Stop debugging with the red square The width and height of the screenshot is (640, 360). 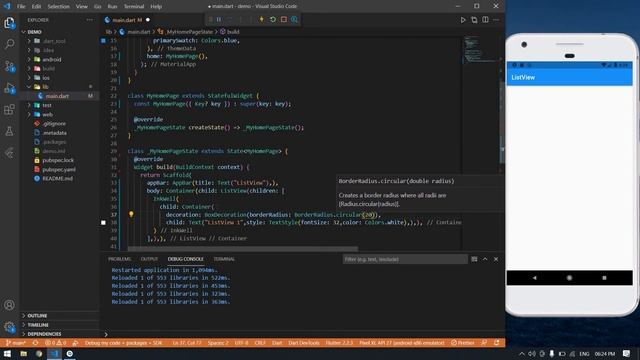284,19
